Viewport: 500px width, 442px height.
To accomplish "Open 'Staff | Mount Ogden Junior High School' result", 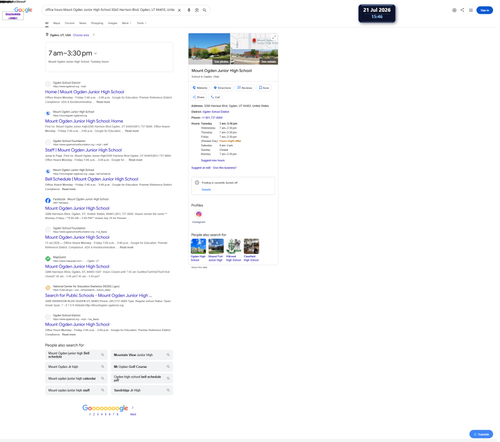I will point(83,150).
